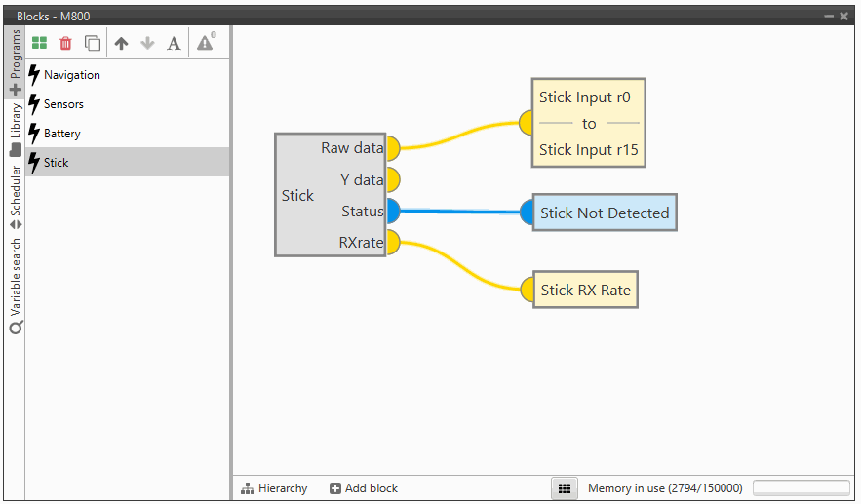This screenshot has width=861, height=504.
Task: Select the Sensors program
Action: coord(63,104)
